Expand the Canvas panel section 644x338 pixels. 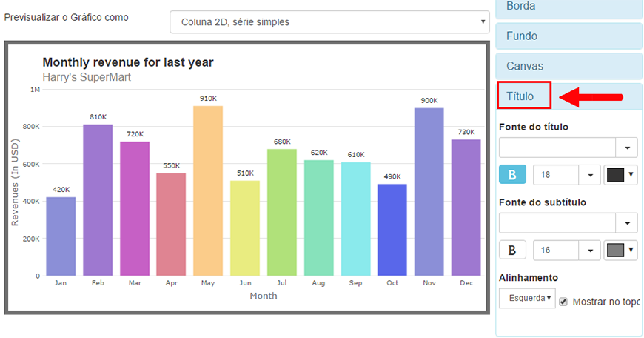568,66
